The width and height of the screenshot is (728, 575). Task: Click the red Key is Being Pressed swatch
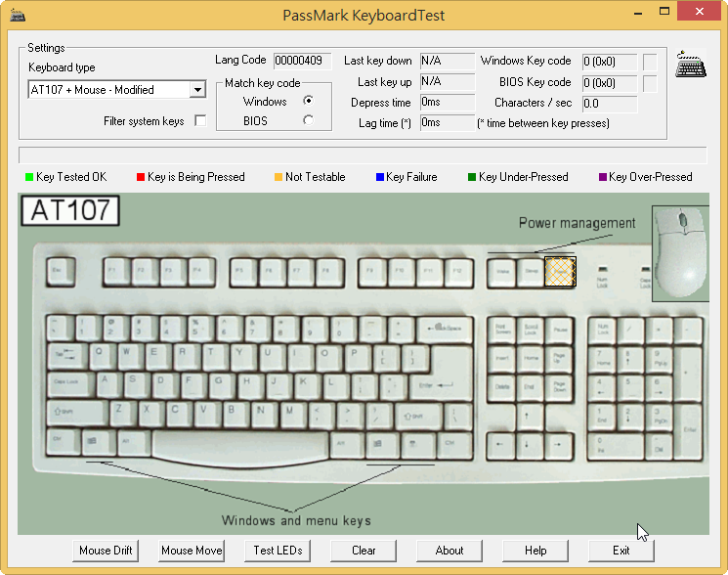tap(141, 177)
